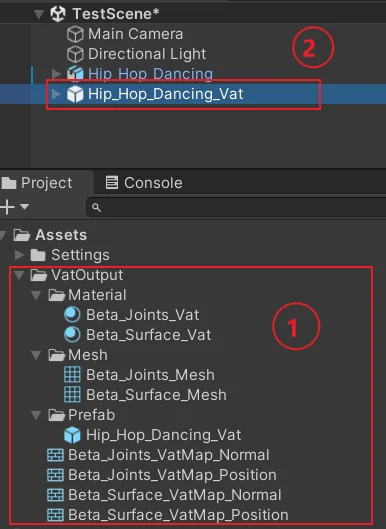Viewport: 386px width, 529px height.
Task: Select the Directional Light object icon
Action: (75, 54)
